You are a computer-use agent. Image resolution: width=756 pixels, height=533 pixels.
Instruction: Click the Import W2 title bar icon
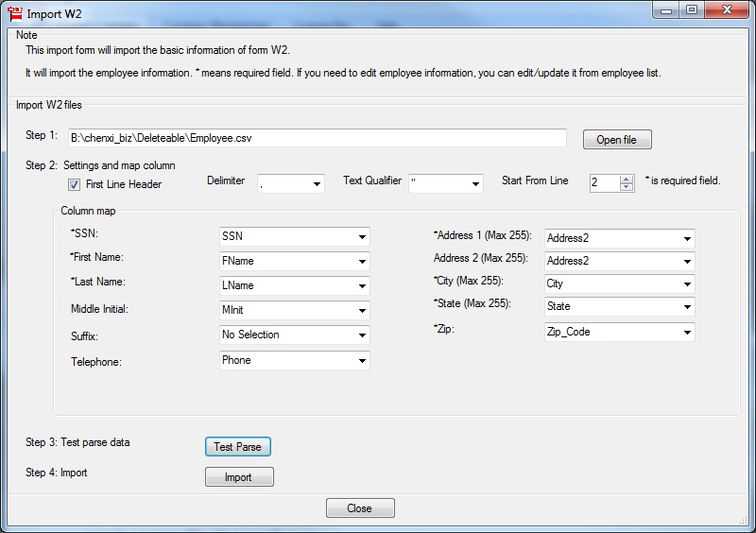14,13
